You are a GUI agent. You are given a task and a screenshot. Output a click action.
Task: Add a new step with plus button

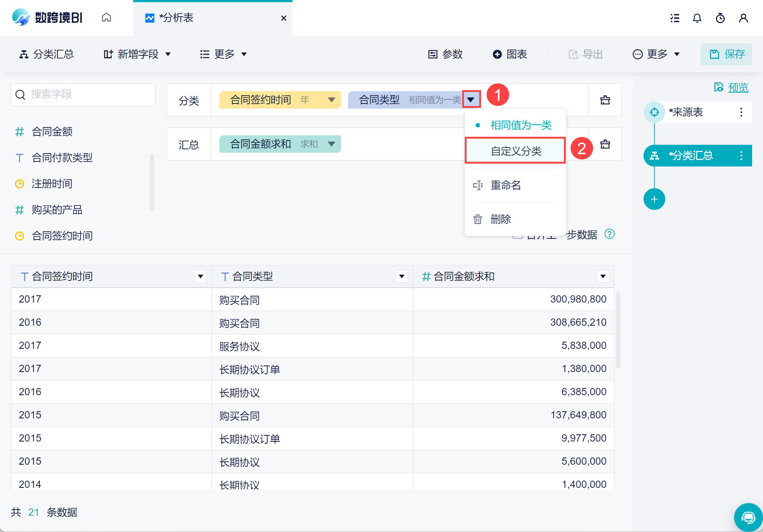[654, 199]
